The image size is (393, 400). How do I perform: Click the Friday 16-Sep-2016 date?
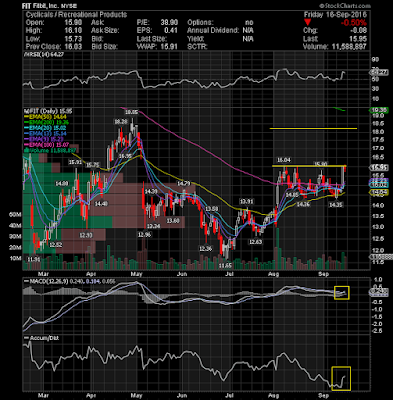coord(335,15)
